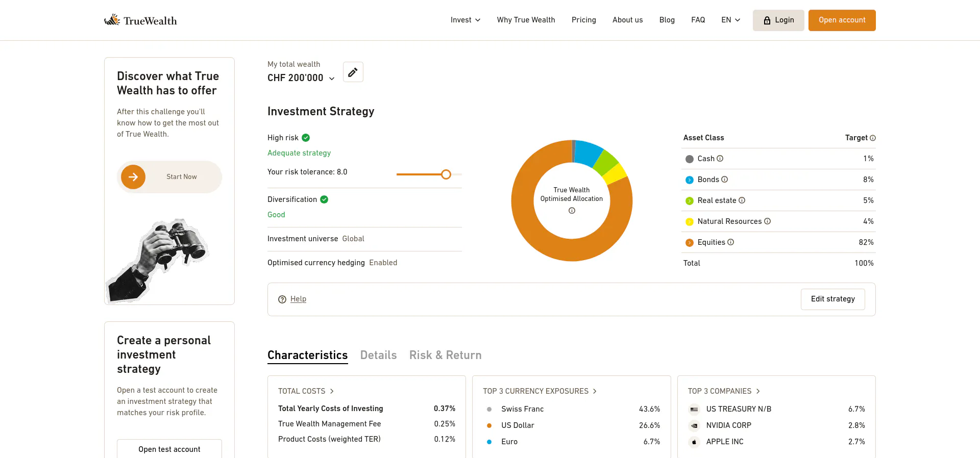Expand the Equities asset class row
The image size is (980, 458).
(690, 243)
